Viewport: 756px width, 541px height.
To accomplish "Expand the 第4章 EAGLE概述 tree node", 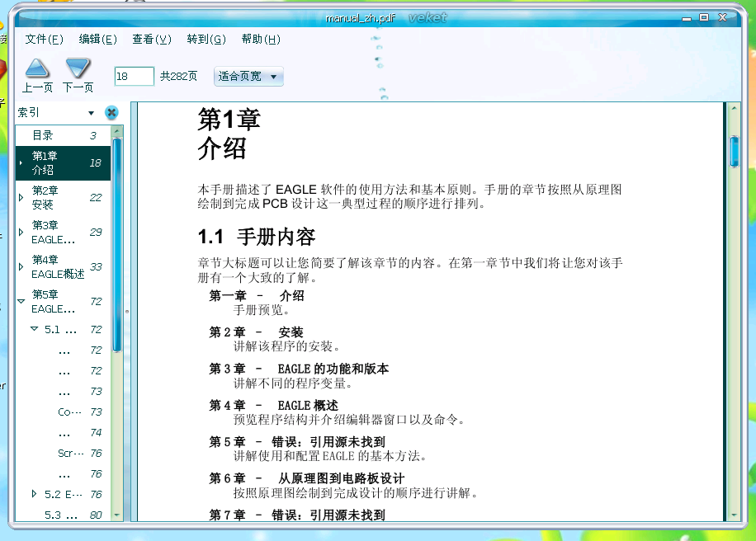I will click(21, 267).
